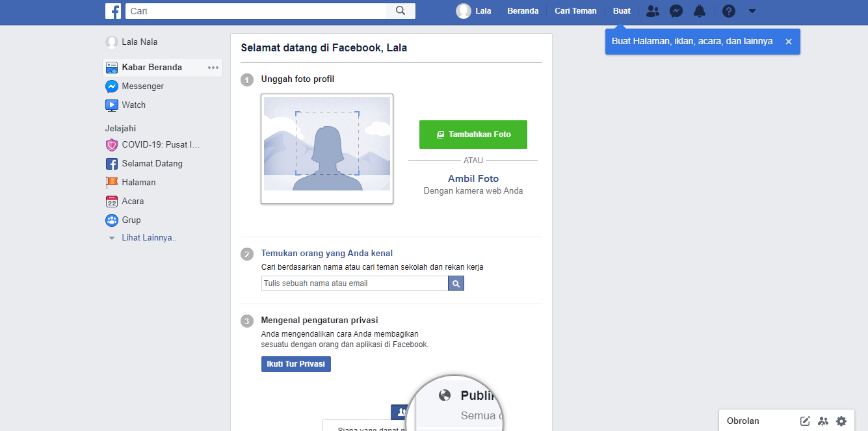Open Kabar Beranda options ellipsis
Screen dimensions: 868x431
[x=213, y=68]
